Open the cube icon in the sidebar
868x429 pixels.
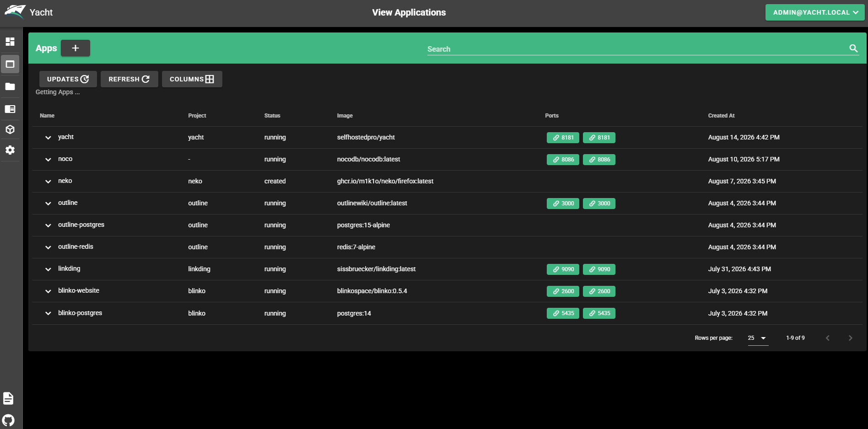[10, 129]
